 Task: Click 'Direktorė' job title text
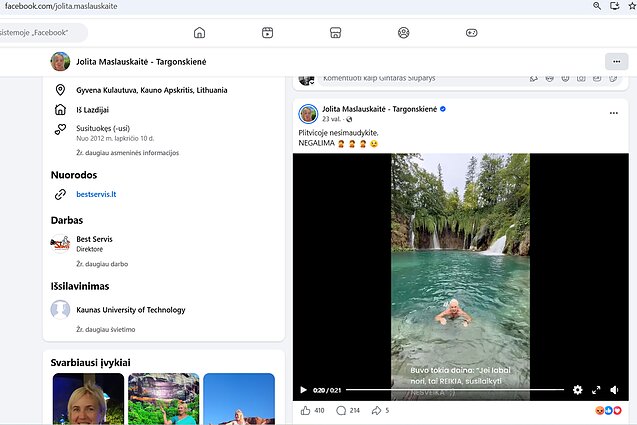click(x=89, y=249)
